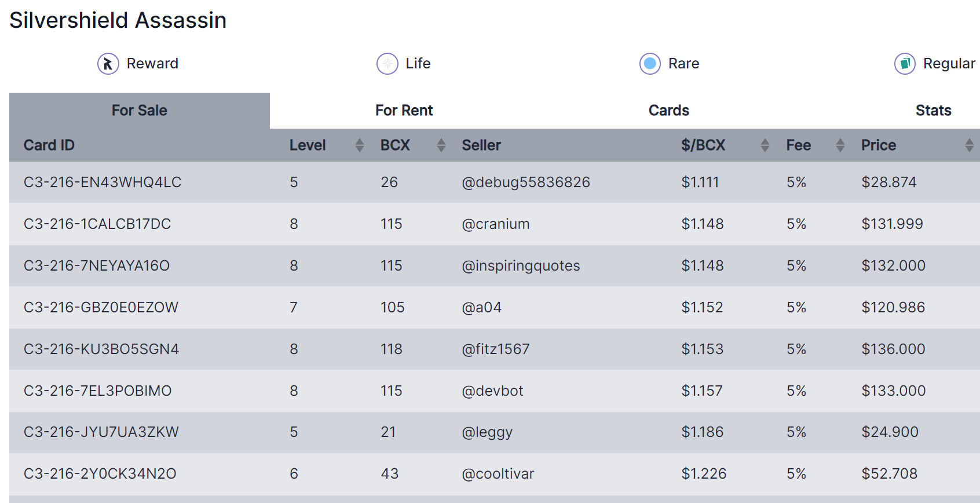
Task: Select the For Sale tab
Action: 139,111
